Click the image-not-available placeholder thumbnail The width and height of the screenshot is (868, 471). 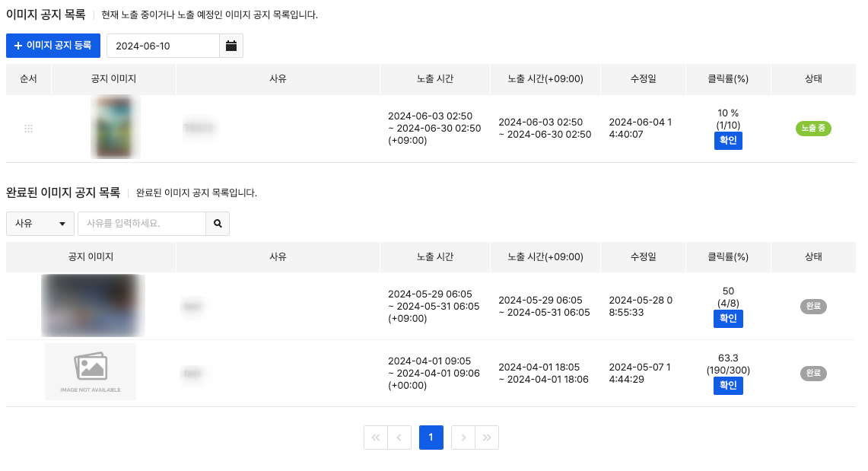point(91,372)
